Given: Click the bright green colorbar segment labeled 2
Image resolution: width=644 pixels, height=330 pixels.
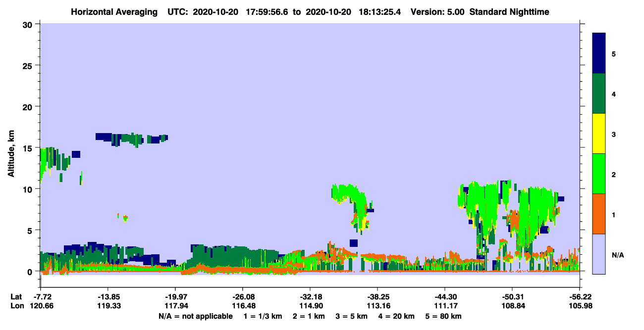Looking at the screenshot, I should click(599, 174).
